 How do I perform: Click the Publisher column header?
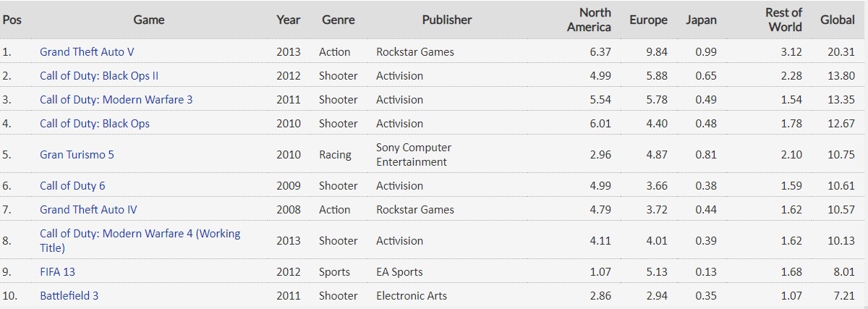pyautogui.click(x=447, y=20)
